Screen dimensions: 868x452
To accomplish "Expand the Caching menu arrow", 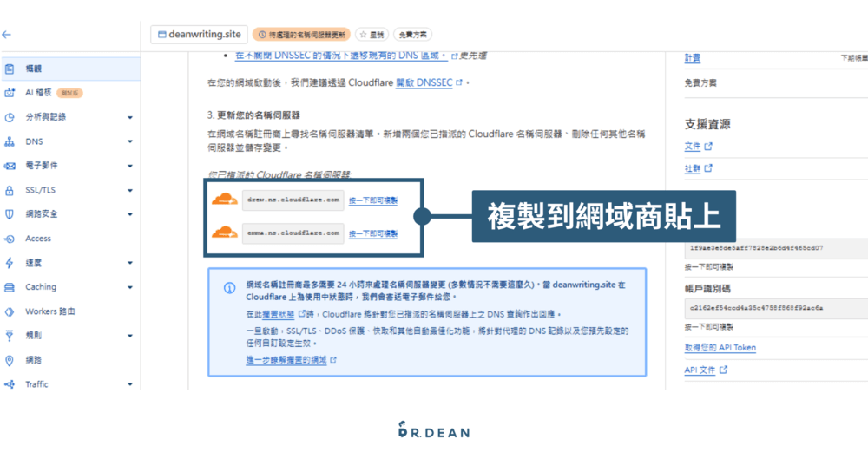I will pyautogui.click(x=130, y=287).
